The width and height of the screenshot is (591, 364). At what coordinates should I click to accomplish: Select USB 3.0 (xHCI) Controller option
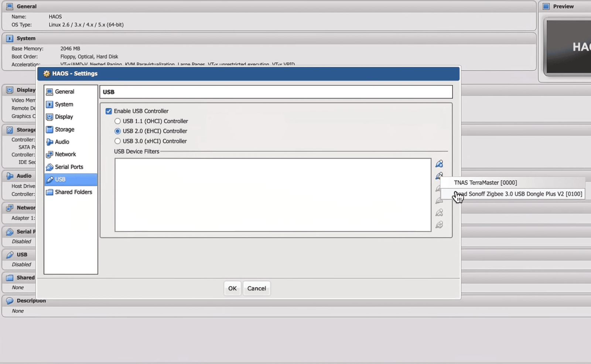[117, 141]
